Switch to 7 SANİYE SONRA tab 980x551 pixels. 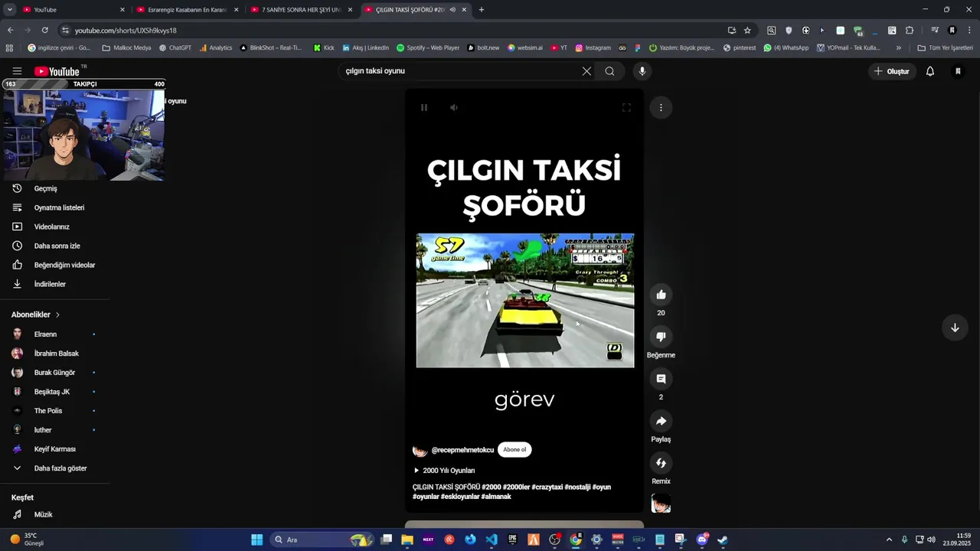[x=302, y=10]
